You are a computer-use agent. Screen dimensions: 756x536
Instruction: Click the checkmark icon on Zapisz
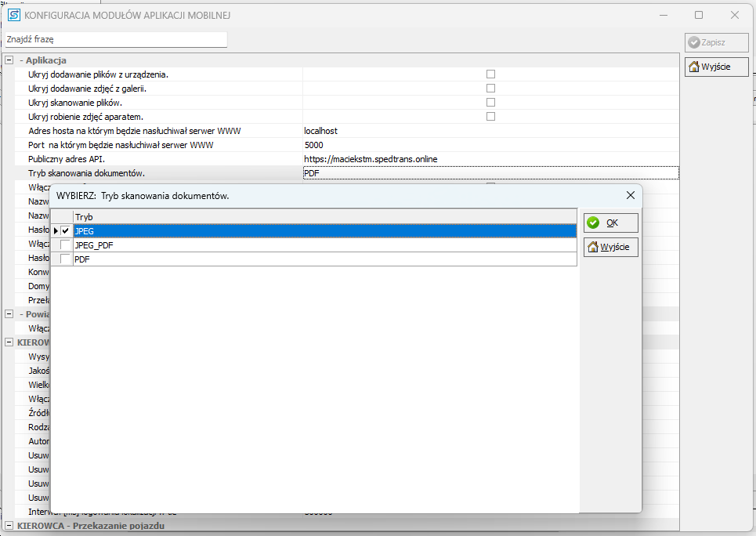pyautogui.click(x=694, y=42)
